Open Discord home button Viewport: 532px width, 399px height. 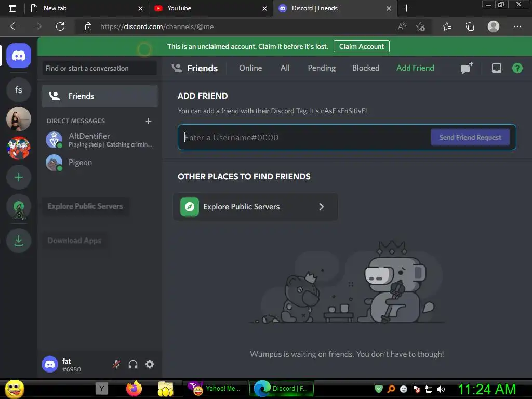coord(19,55)
